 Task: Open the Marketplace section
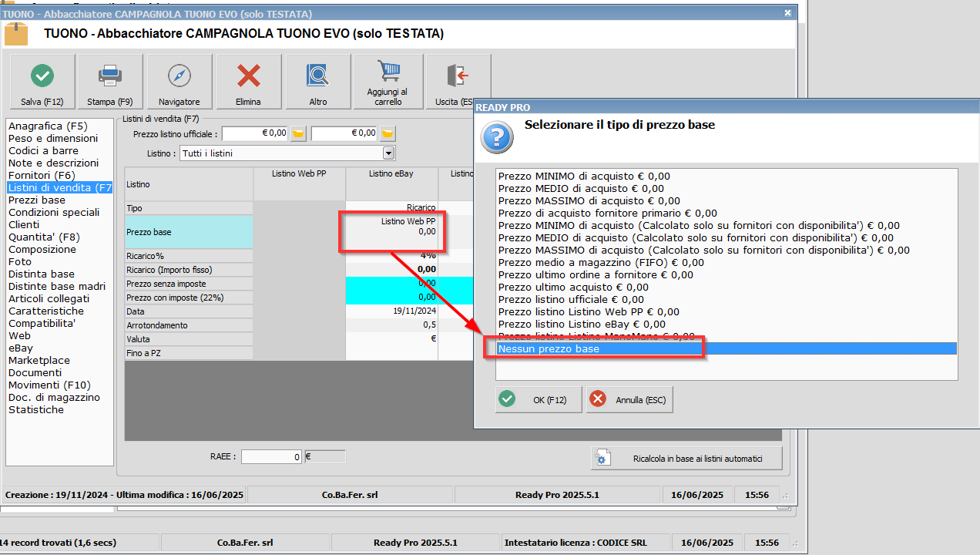tap(39, 360)
